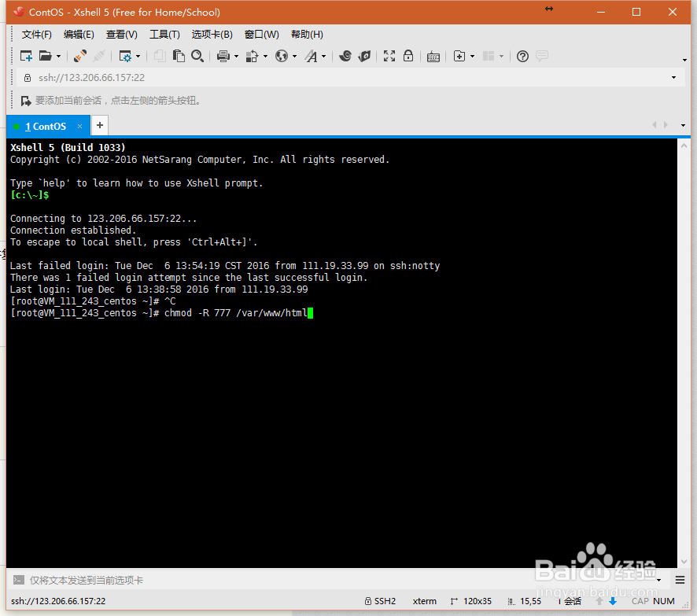Add a new tab with the plus button

(x=99, y=125)
